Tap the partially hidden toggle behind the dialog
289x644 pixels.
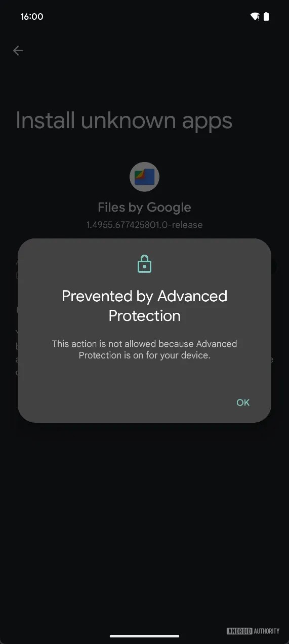click(x=274, y=267)
